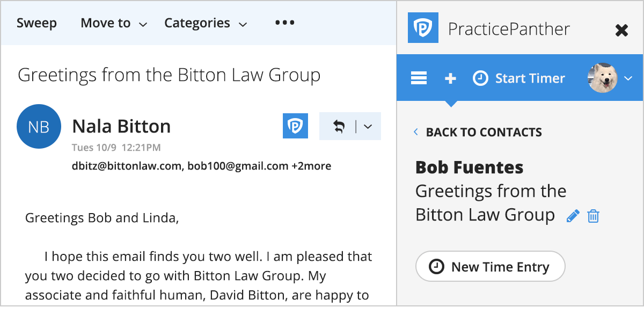
Task: Click the Greetings Bob and Linda line
Action: (102, 218)
